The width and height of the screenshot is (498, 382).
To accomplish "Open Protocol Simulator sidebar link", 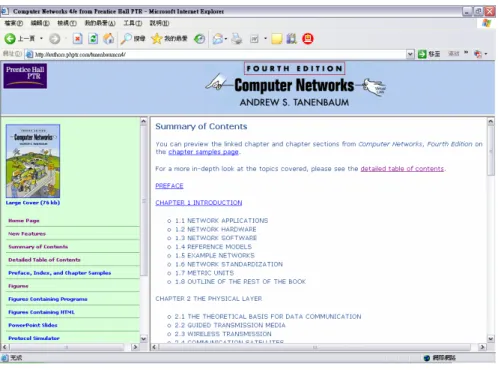I will pyautogui.click(x=34, y=338).
